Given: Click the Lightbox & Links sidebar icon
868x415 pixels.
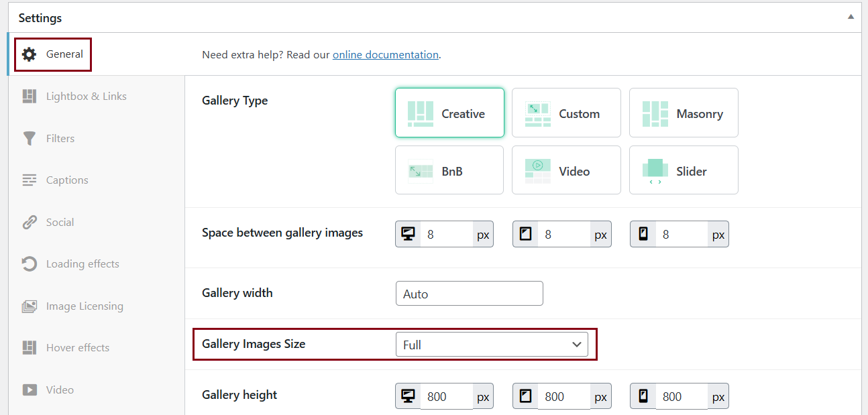Looking at the screenshot, I should pyautogui.click(x=30, y=97).
